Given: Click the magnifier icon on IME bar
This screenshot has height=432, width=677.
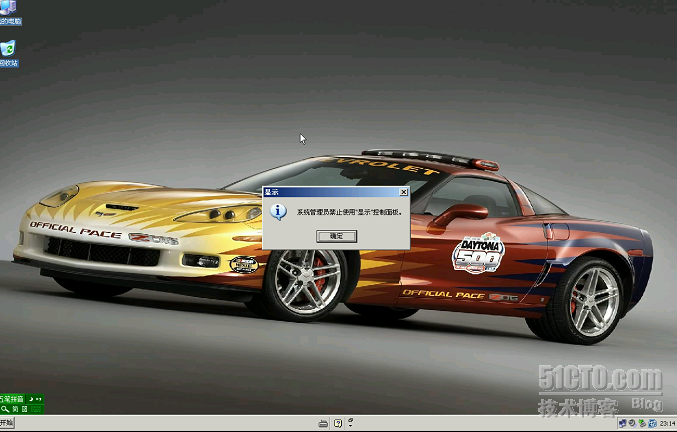Looking at the screenshot, I should click(x=5, y=409).
